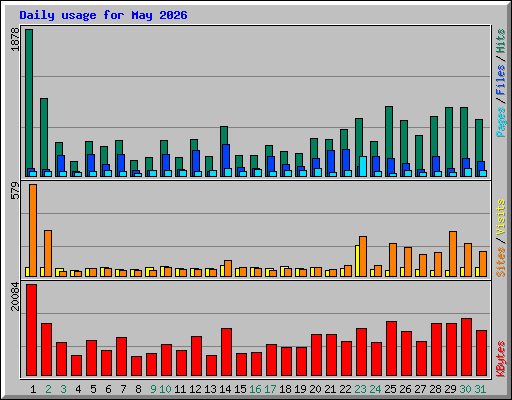Click day label 25 on x-axis
This screenshot has height=400, width=512.
pyautogui.click(x=390, y=389)
